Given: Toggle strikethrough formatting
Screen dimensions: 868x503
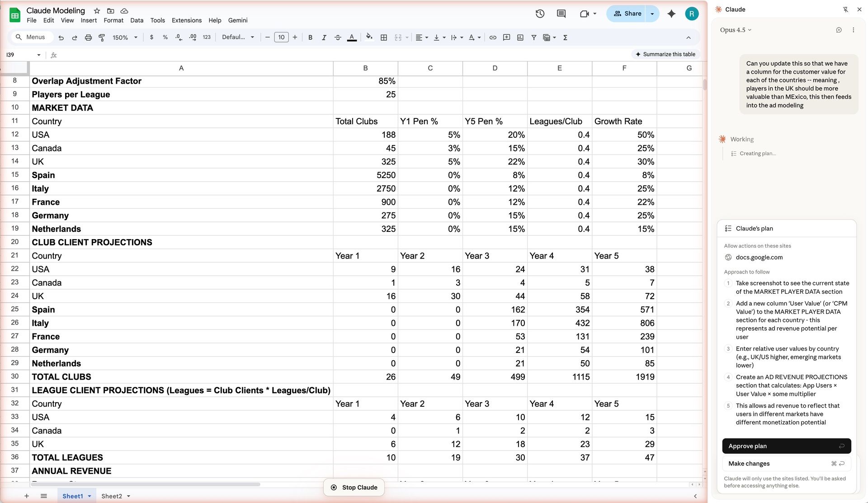Looking at the screenshot, I should (338, 38).
